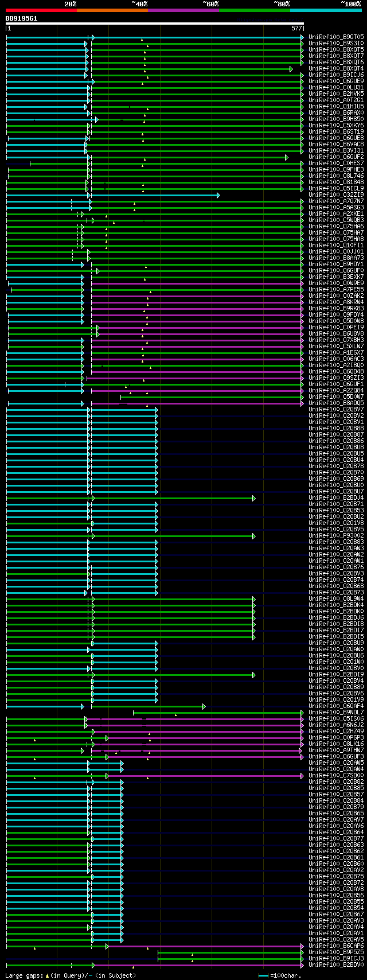Select the UniRef100_B9H850 label

pyautogui.click(x=336, y=119)
